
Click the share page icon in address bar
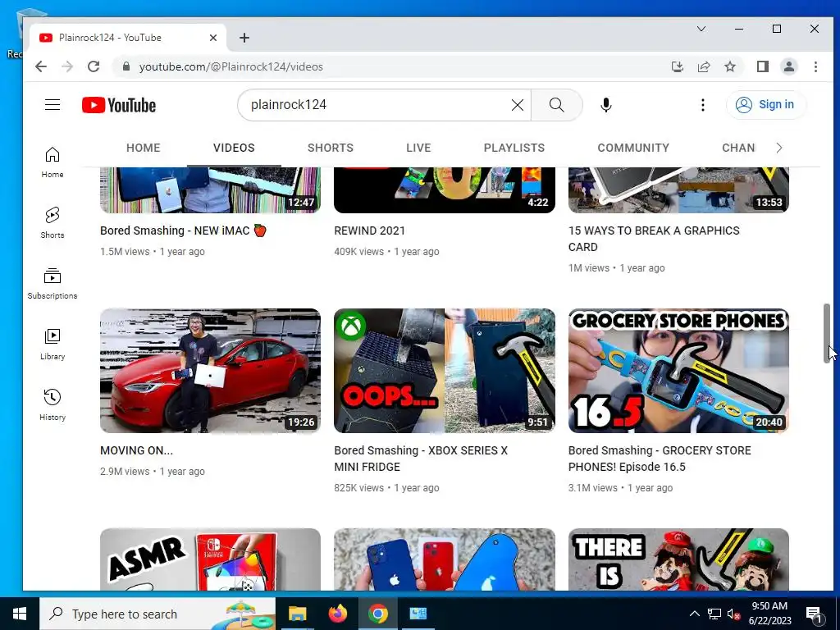pos(703,66)
